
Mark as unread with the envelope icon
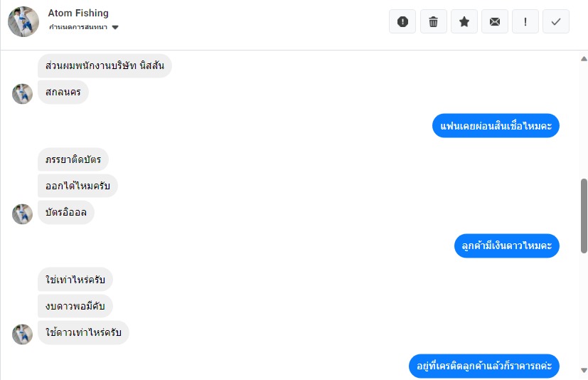(x=495, y=21)
